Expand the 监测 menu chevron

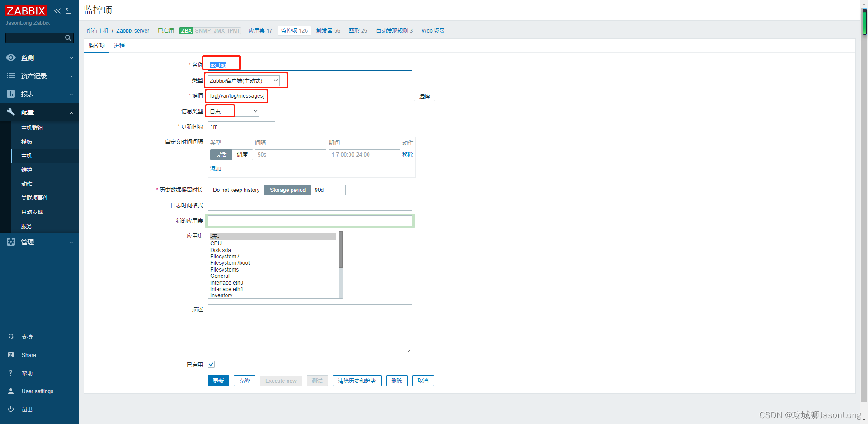coord(71,58)
